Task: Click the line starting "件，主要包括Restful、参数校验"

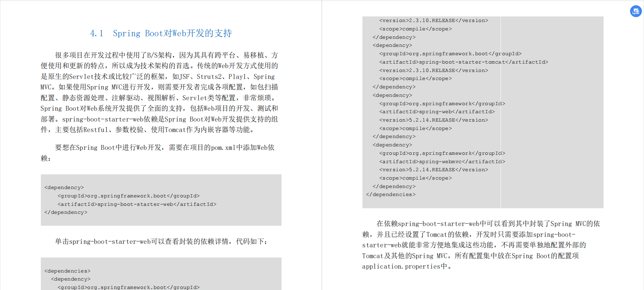Action: pyautogui.click(x=149, y=130)
